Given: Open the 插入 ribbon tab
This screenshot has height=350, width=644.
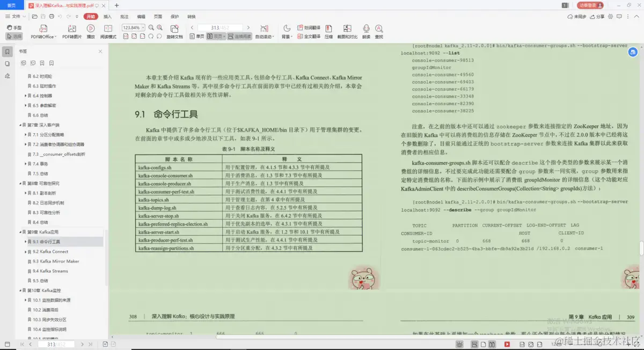Looking at the screenshot, I should pyautogui.click(x=108, y=17).
